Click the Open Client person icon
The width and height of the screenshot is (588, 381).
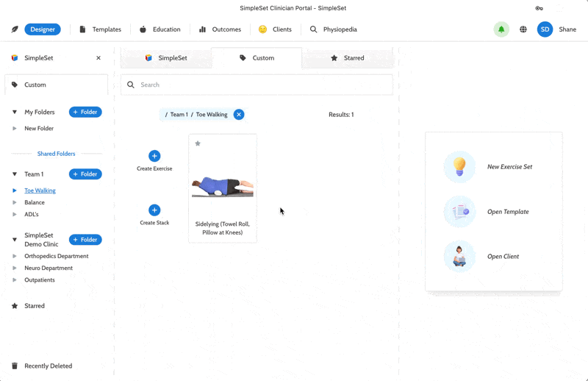(x=460, y=257)
